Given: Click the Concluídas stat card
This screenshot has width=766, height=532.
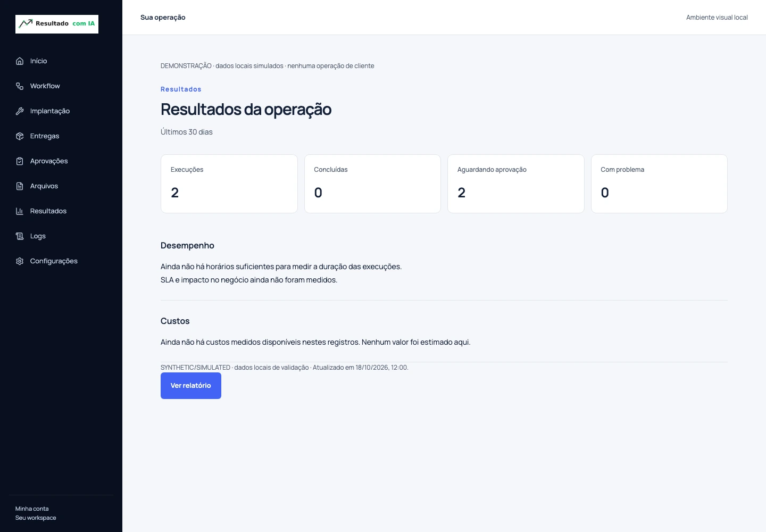Looking at the screenshot, I should 372,184.
